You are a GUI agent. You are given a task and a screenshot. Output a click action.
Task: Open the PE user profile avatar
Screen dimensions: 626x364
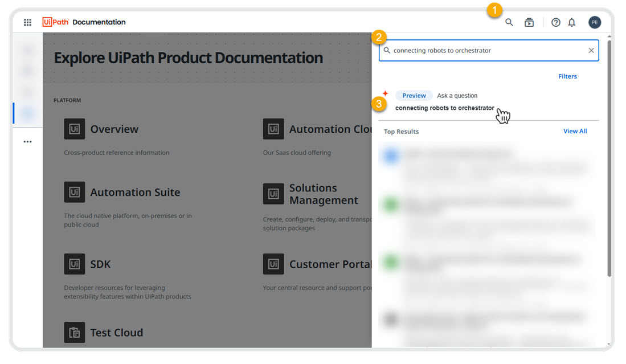595,22
